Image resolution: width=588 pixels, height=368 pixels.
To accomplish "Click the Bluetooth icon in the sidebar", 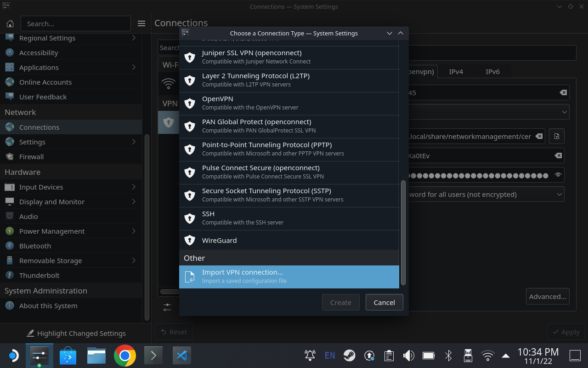I will pos(10,246).
